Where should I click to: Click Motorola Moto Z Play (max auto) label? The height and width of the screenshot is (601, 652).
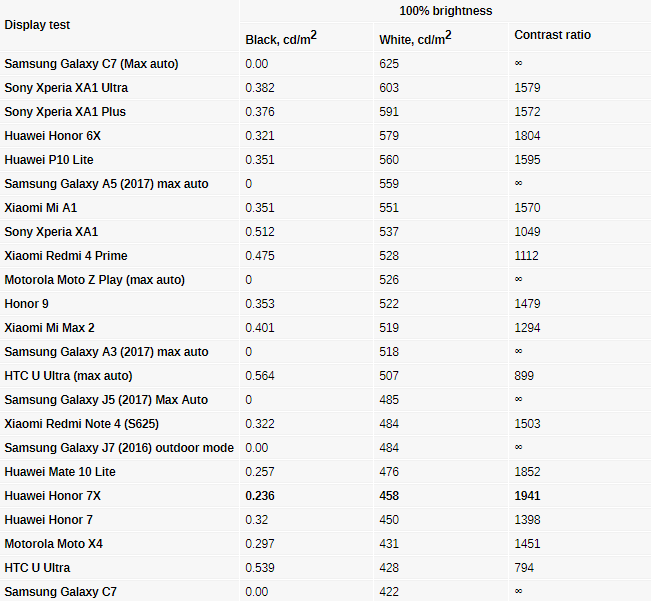point(94,280)
